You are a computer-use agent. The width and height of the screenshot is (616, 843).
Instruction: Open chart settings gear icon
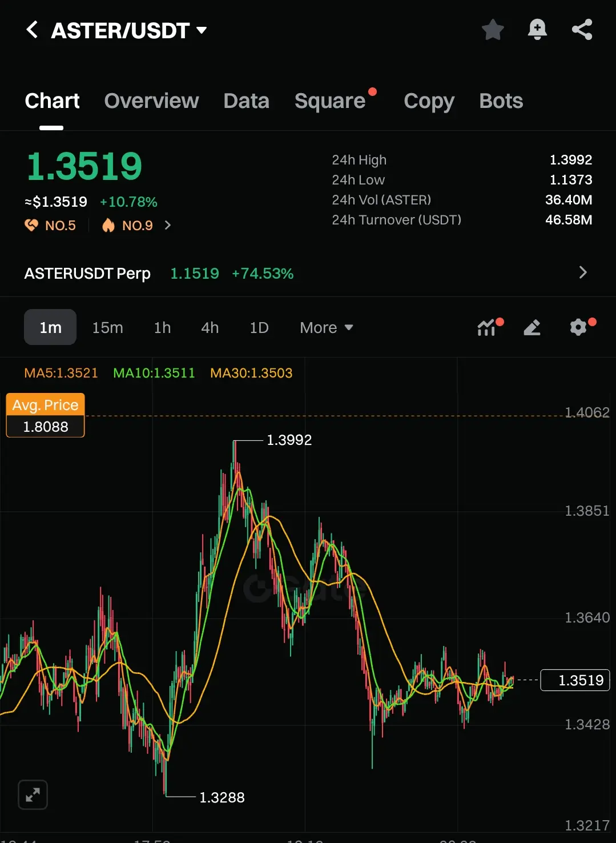click(x=578, y=327)
